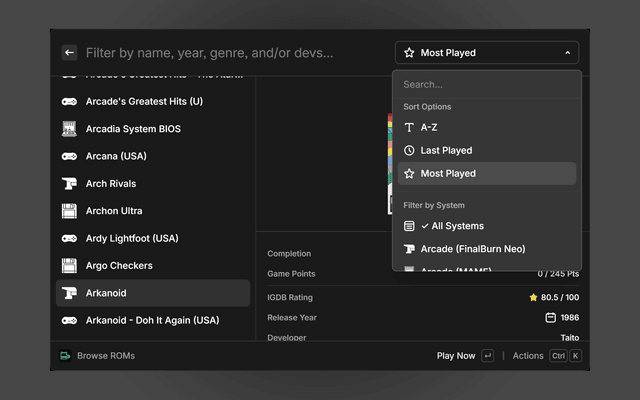Screen dimensions: 640x400
Task: Select Ardy Lightfoot (USA) game
Action: pyautogui.click(x=153, y=238)
